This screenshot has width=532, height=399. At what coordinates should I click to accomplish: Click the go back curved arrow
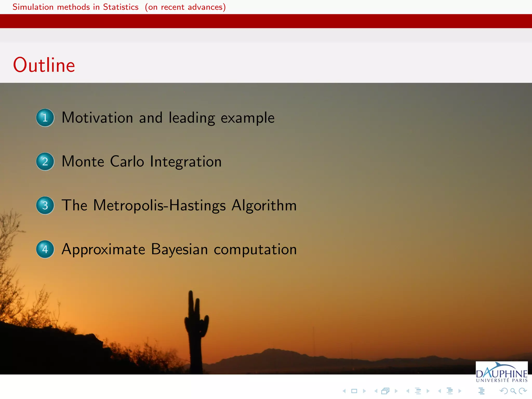click(x=503, y=391)
